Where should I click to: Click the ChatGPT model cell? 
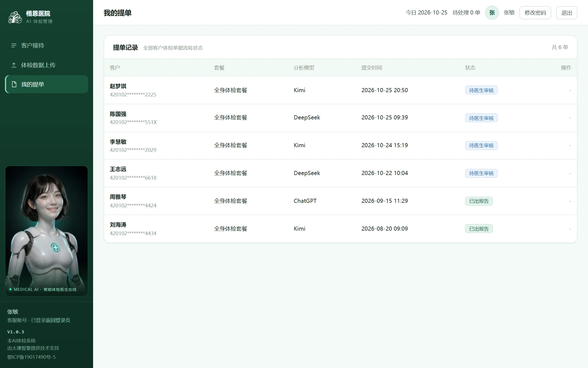305,201
